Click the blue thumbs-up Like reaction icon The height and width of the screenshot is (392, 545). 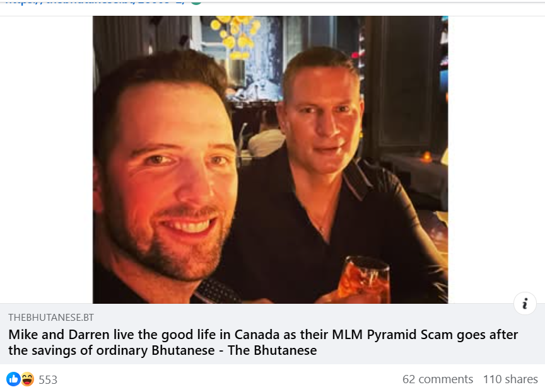coord(13,379)
